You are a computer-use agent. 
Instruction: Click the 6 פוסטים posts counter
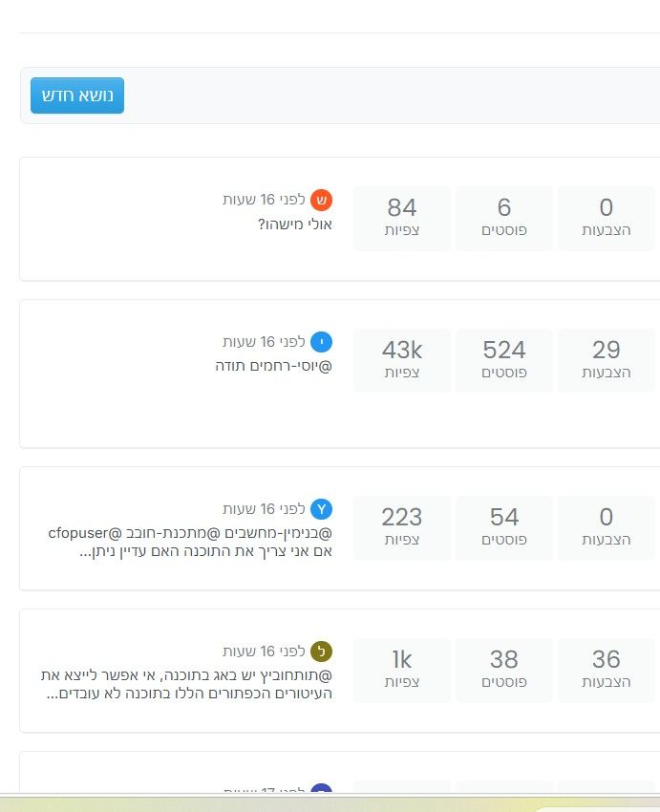[504, 218]
